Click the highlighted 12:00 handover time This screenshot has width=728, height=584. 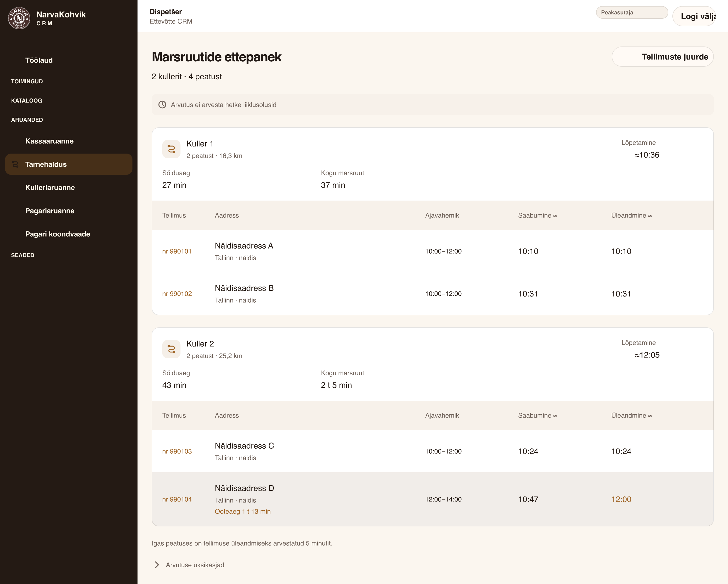(621, 499)
